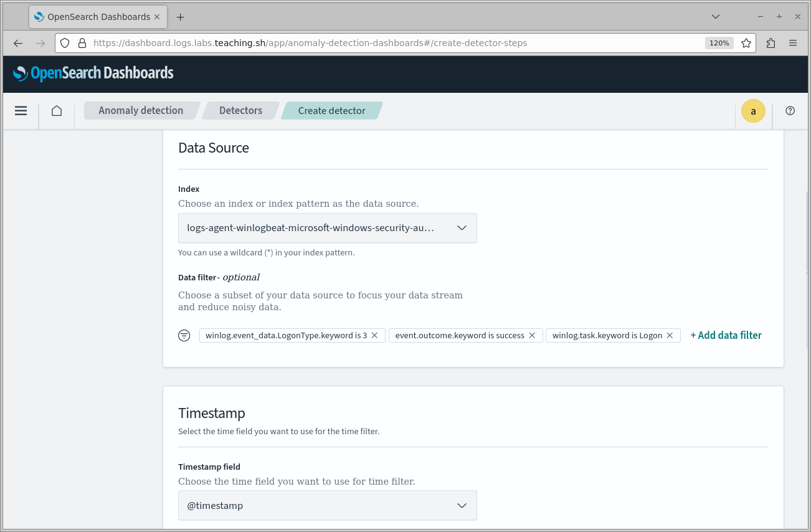Go to the Home icon
Viewport: 811px width, 532px height.
(x=57, y=111)
